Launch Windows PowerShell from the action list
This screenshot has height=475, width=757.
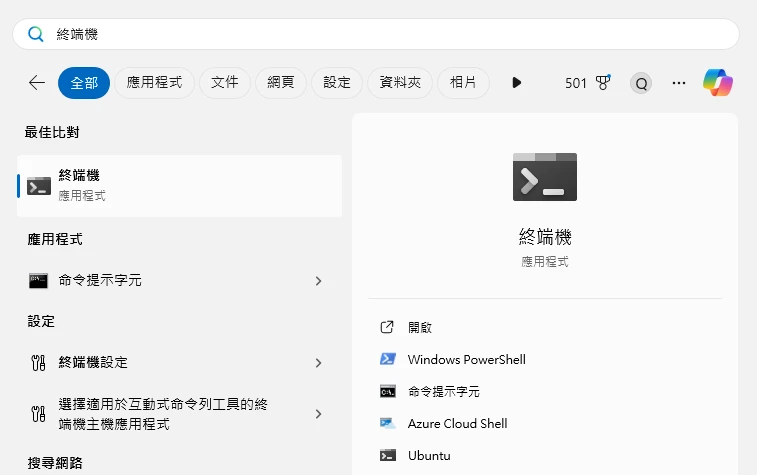466,359
